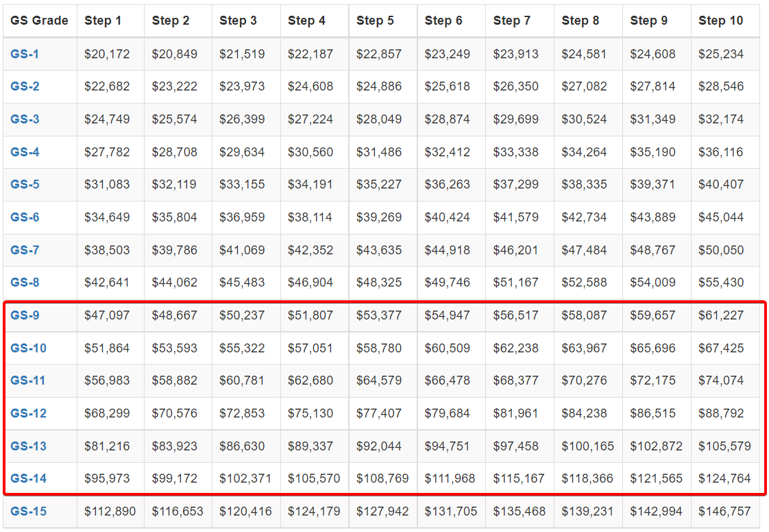The height and width of the screenshot is (532, 769).
Task: Open the GS-15 pay grade link
Action: 28,511
